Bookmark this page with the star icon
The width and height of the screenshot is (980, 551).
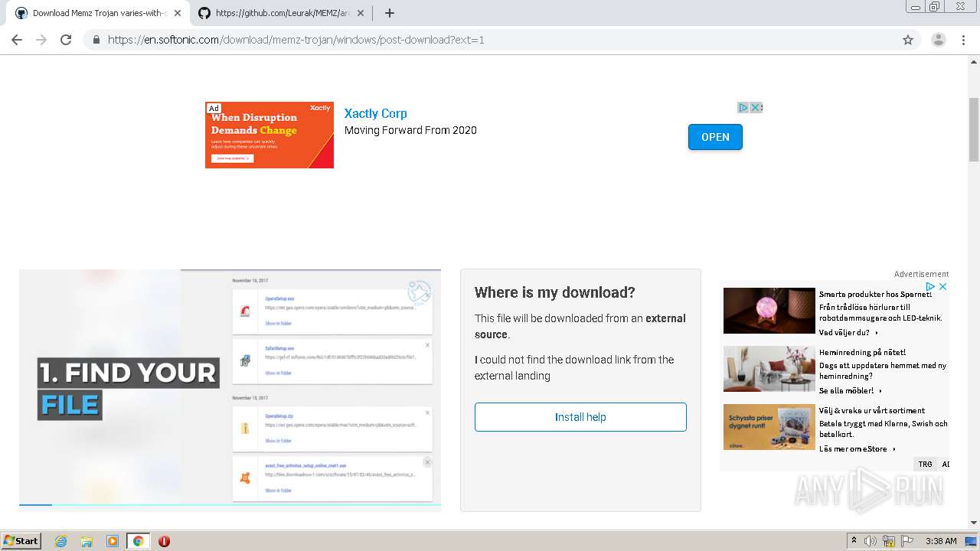tap(908, 40)
